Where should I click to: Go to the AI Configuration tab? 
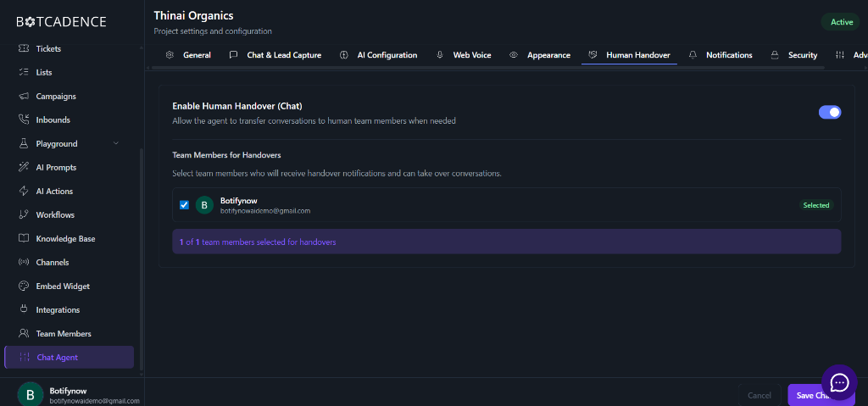click(379, 55)
